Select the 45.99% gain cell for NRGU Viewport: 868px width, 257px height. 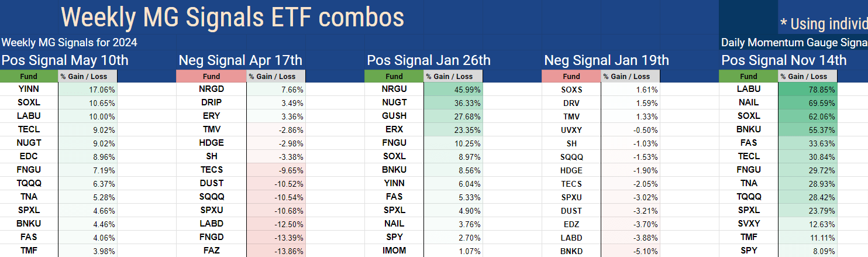point(452,90)
